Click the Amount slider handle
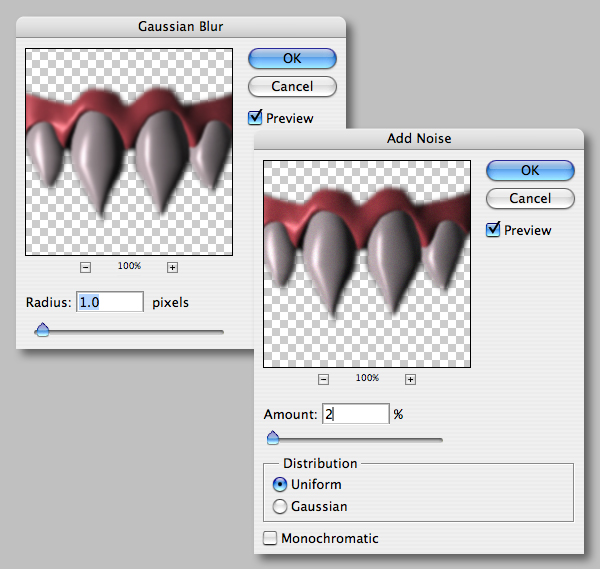 coord(273,438)
